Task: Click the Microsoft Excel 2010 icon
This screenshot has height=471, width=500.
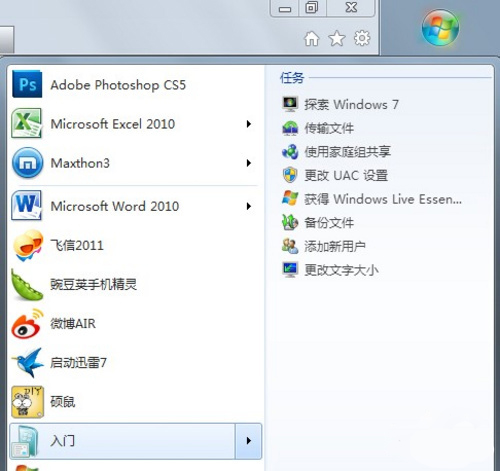Action: point(27,123)
